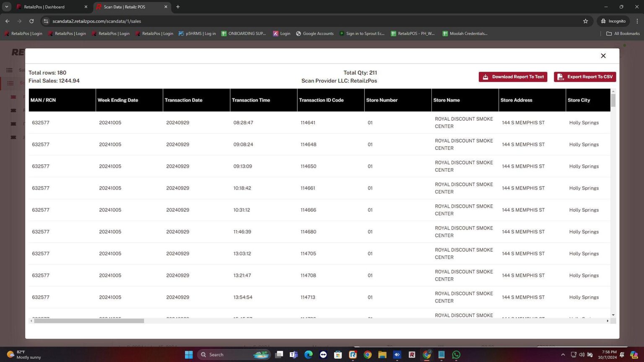This screenshot has width=644, height=362.
Task: Open the Google Accounts bookmark
Action: coord(315,34)
